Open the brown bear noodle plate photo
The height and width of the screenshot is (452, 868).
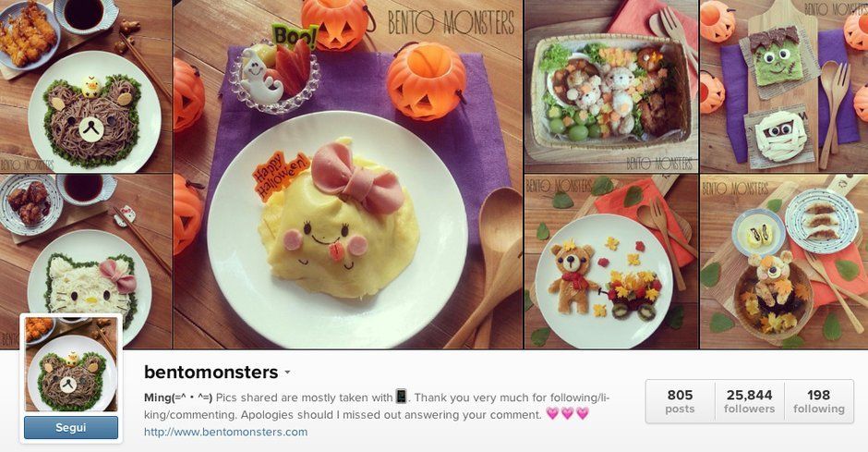point(86,86)
